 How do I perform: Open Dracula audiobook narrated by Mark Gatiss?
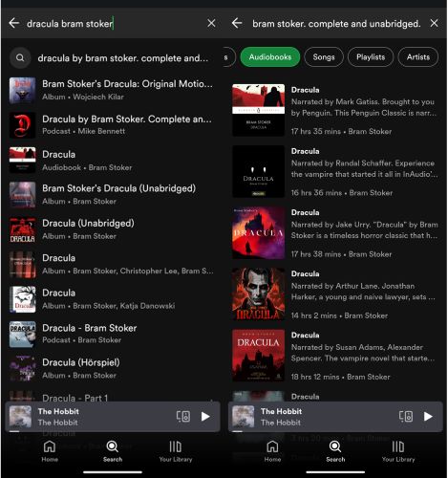(x=336, y=110)
